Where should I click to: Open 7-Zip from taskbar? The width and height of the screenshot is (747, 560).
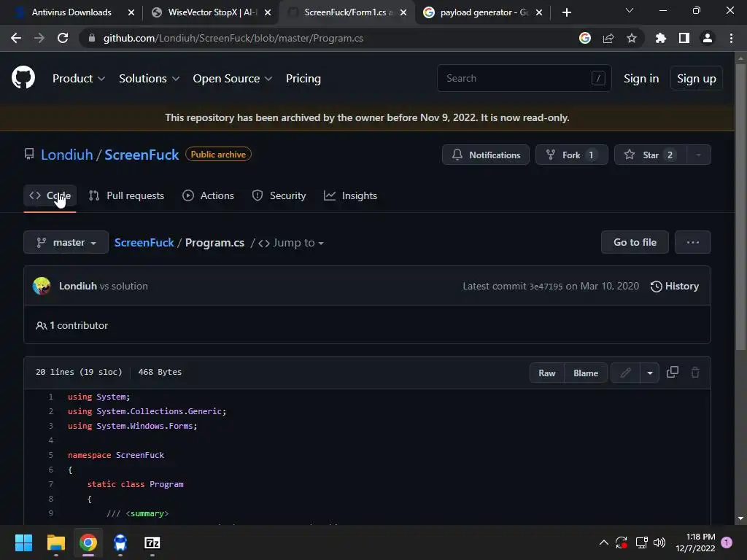point(152,542)
